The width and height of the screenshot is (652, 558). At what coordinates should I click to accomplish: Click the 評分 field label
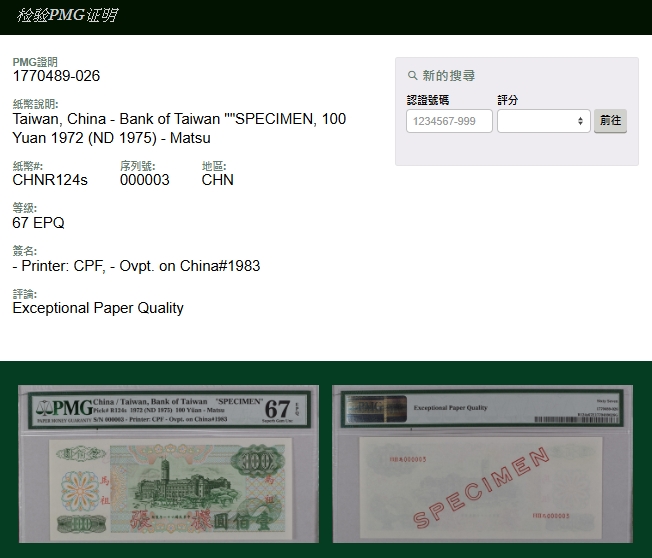(x=508, y=100)
